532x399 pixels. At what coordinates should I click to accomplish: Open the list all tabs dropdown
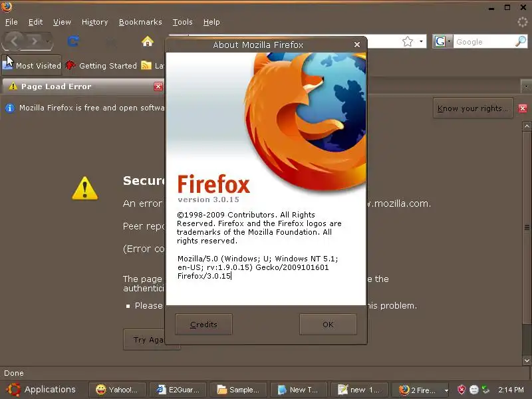(x=526, y=86)
